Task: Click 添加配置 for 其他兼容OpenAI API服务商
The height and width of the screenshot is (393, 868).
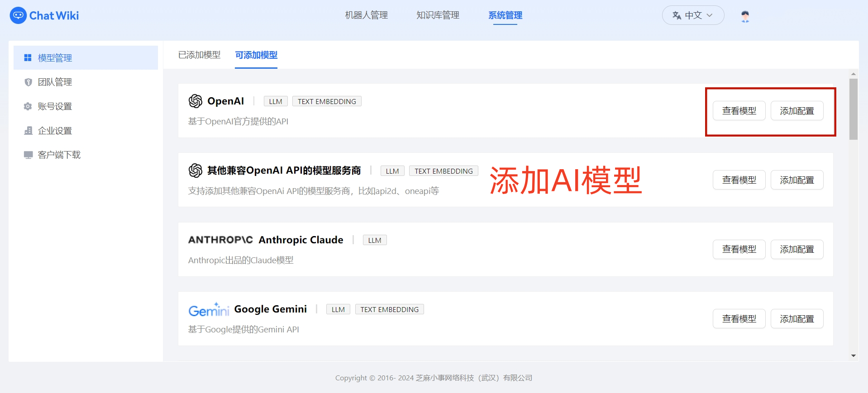Action: tap(797, 180)
